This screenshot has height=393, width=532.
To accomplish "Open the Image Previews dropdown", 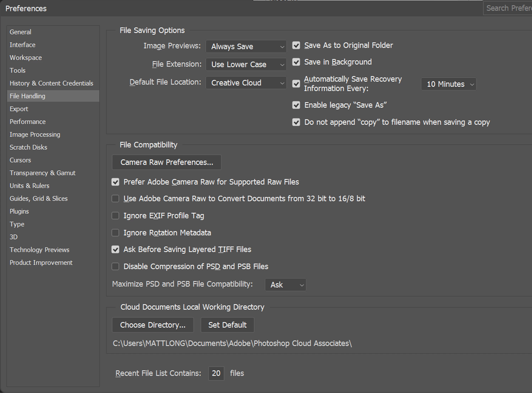I will tap(246, 46).
